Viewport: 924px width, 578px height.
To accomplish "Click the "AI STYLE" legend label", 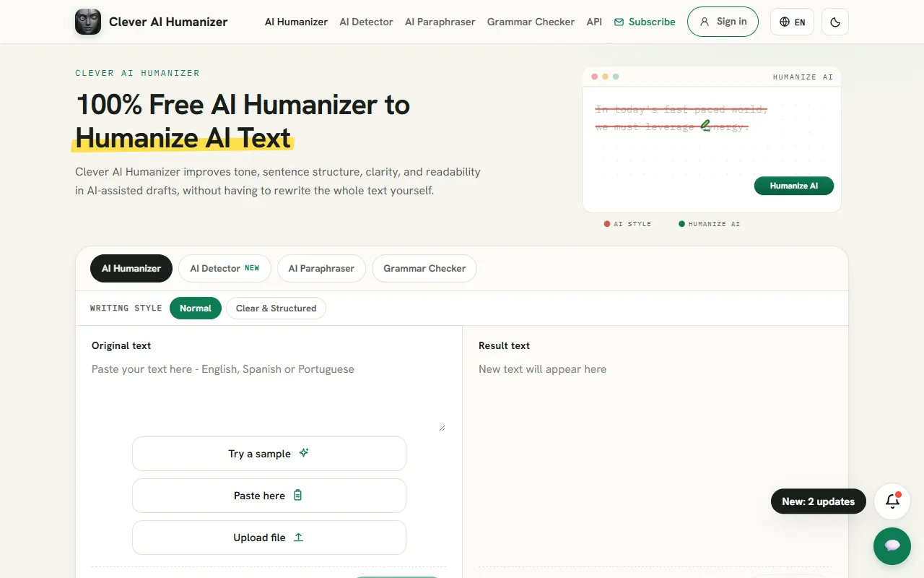I will click(x=632, y=224).
